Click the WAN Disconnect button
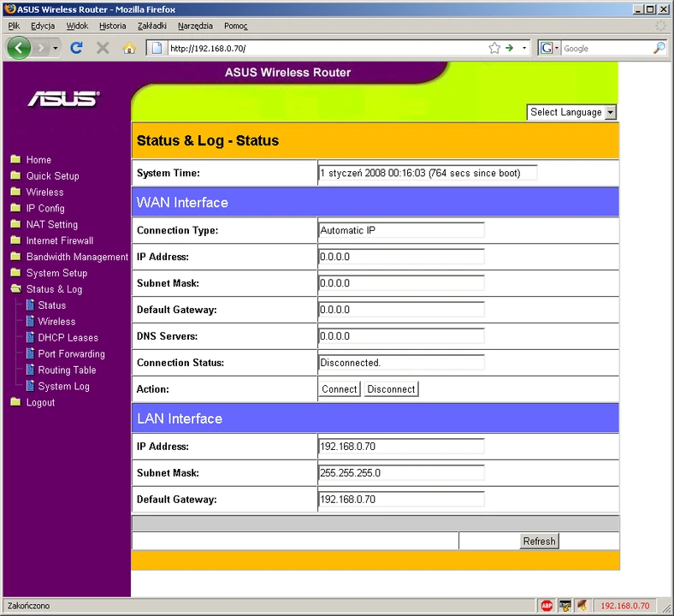Screen dimensions: 674x616 tap(391, 389)
